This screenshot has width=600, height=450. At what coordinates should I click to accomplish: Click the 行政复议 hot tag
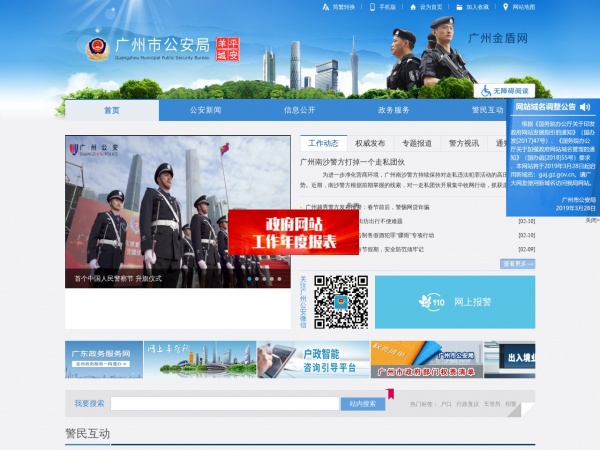pyautogui.click(x=467, y=404)
